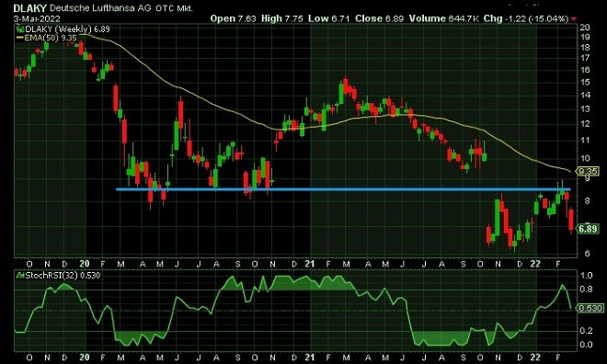
Task: Click the 15 label on the price axis
Action: pyautogui.click(x=585, y=83)
